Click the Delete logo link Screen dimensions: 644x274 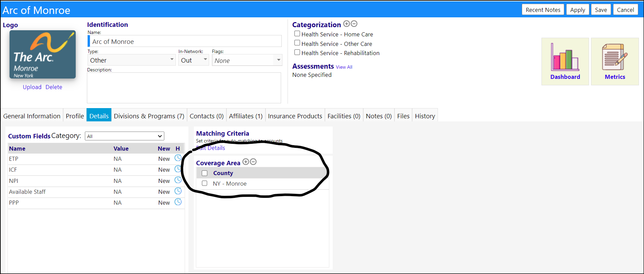pyautogui.click(x=54, y=87)
